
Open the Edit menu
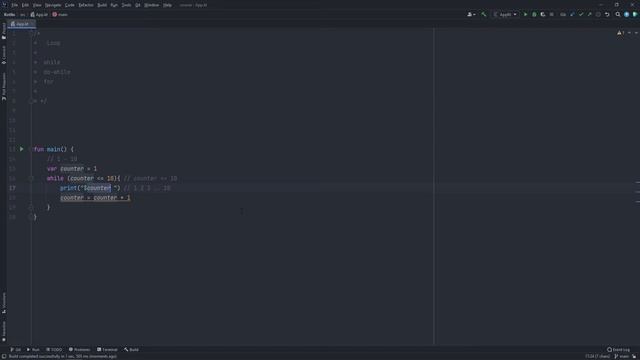tap(25, 5)
